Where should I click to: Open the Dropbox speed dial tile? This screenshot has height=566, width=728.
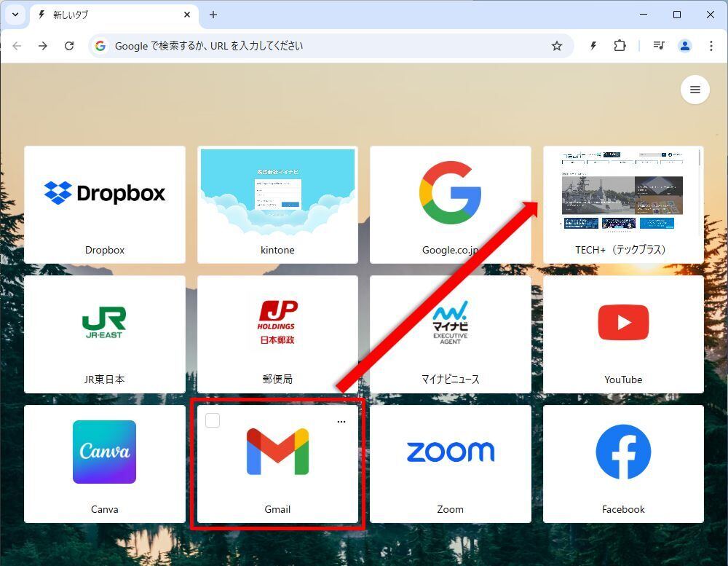click(104, 205)
